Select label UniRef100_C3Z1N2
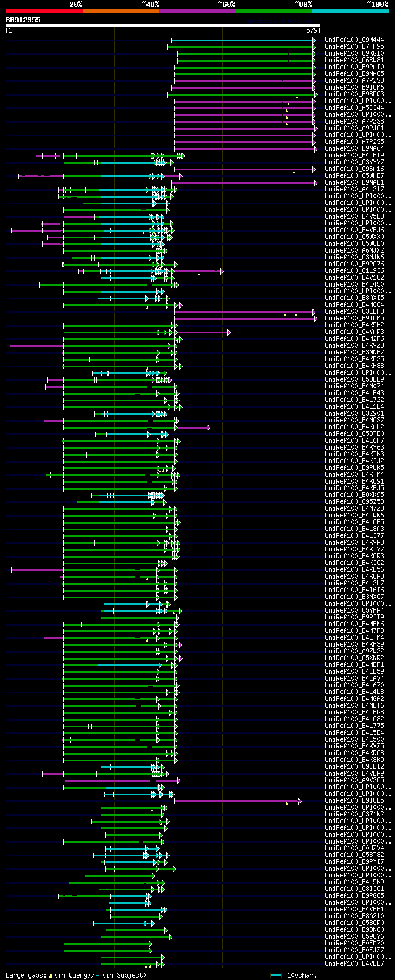The width and height of the screenshot is (395, 980). (x=355, y=815)
